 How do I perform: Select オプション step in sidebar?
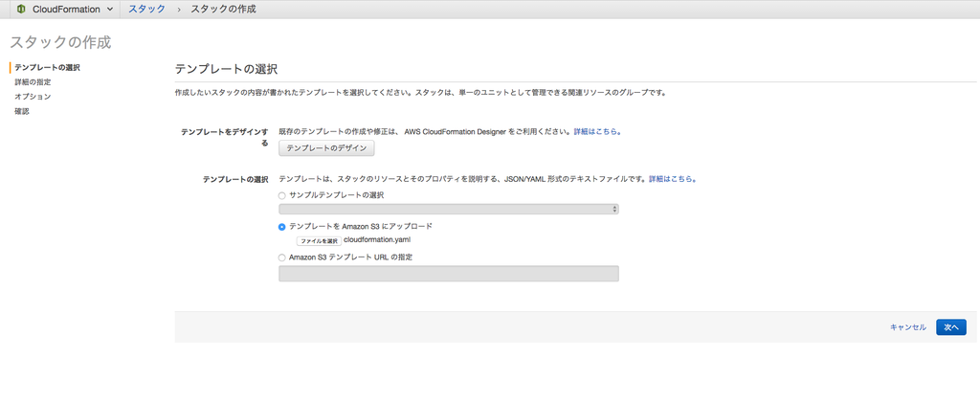click(33, 97)
